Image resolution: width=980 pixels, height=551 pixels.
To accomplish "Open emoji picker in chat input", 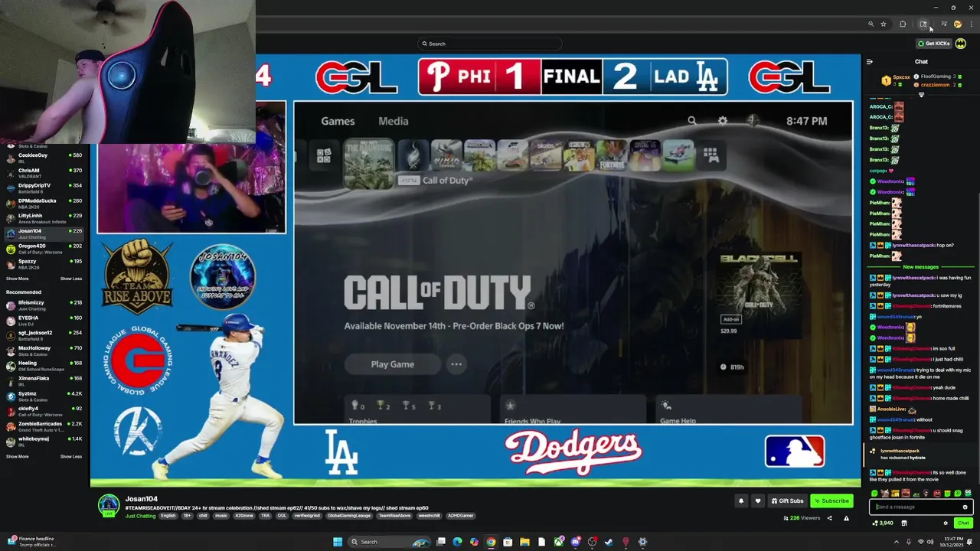I will click(x=965, y=507).
